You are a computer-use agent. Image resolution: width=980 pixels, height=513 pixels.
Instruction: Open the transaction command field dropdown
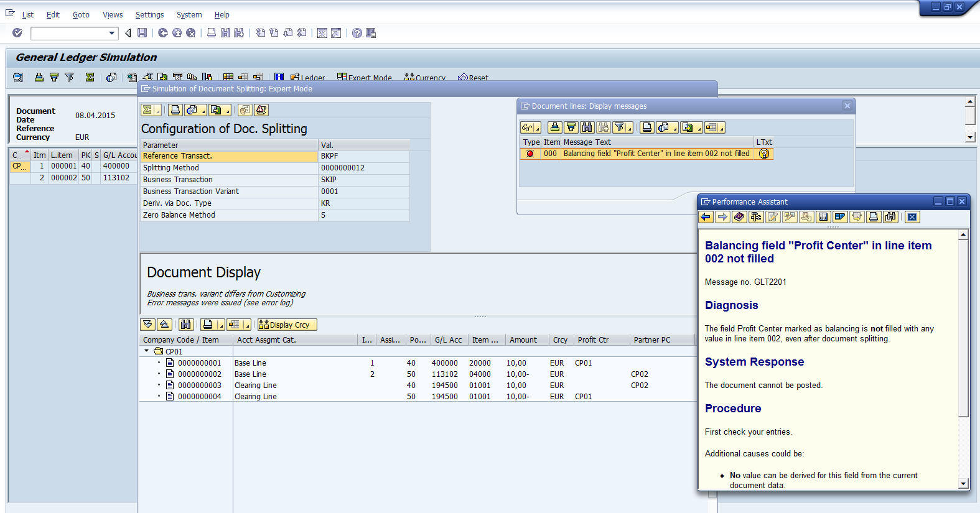coord(112,33)
